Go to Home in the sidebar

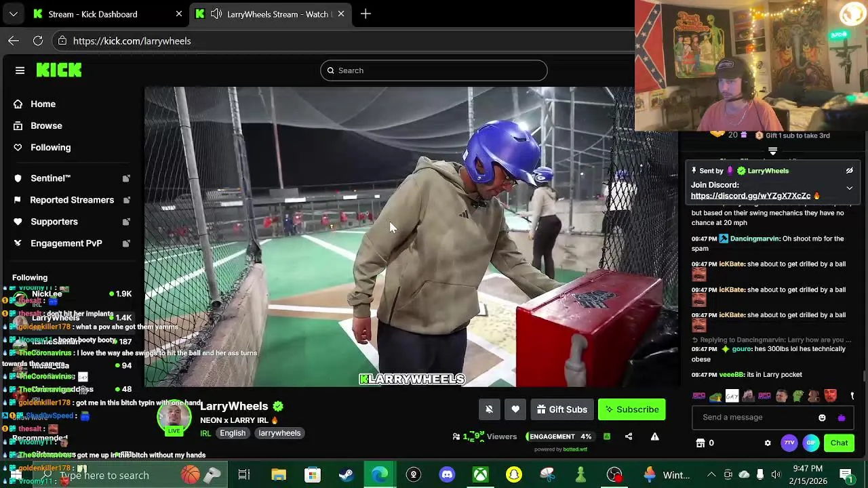43,104
